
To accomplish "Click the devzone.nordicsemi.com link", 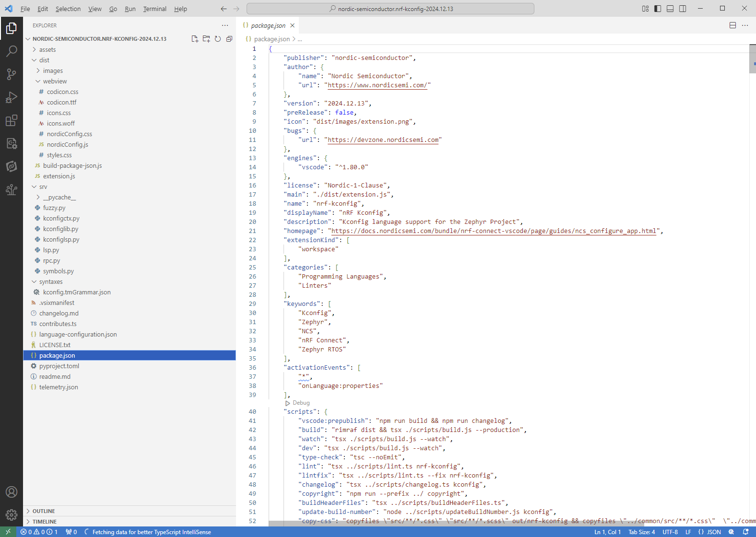I will (383, 140).
